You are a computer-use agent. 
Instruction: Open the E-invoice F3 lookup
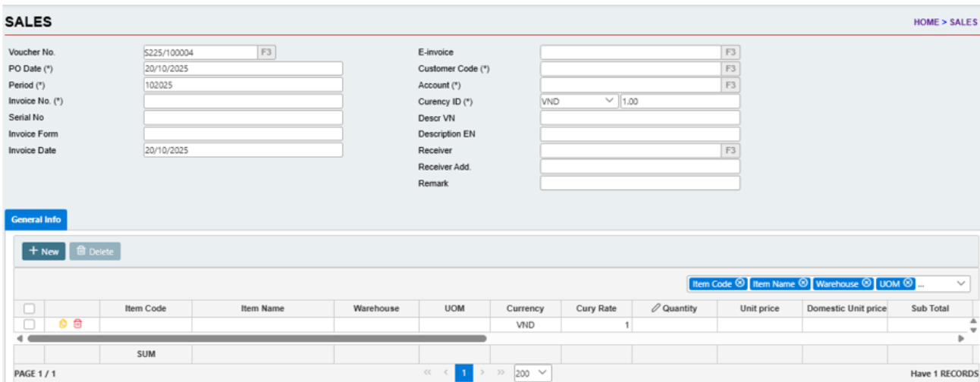tap(730, 52)
